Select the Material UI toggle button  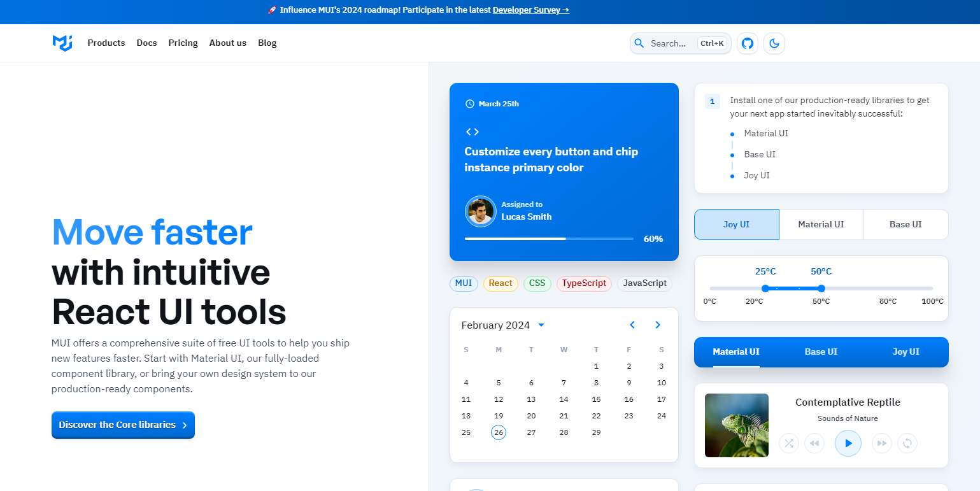[821, 224]
